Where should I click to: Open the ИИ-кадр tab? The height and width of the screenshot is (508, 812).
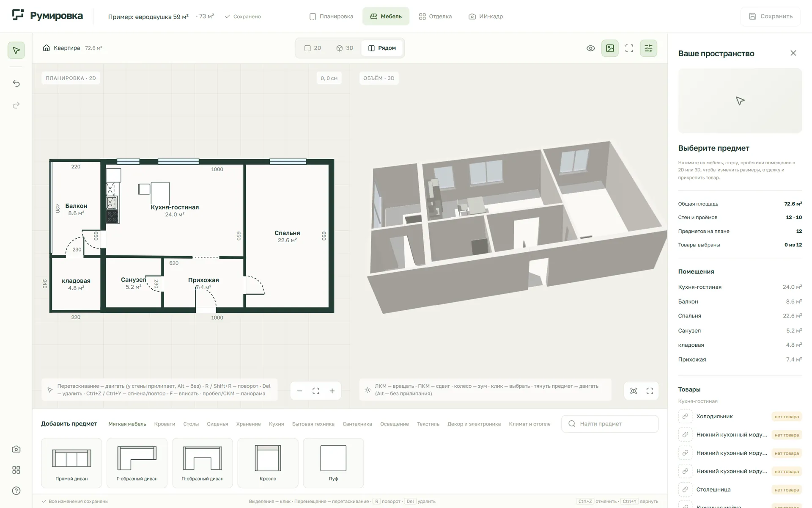coord(486,17)
